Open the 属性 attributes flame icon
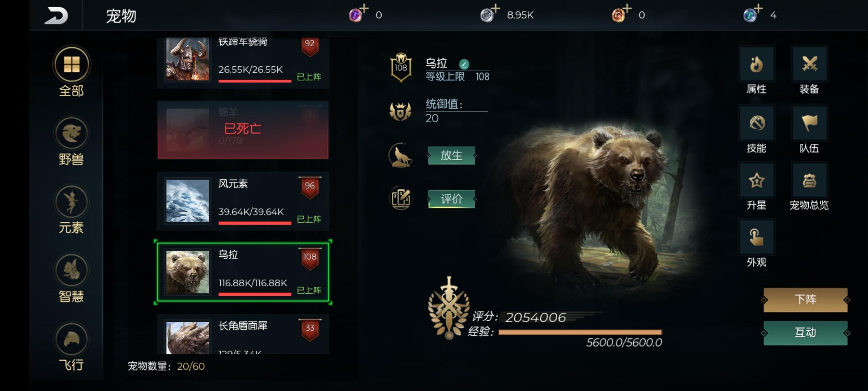Image resolution: width=868 pixels, height=391 pixels. 757,64
